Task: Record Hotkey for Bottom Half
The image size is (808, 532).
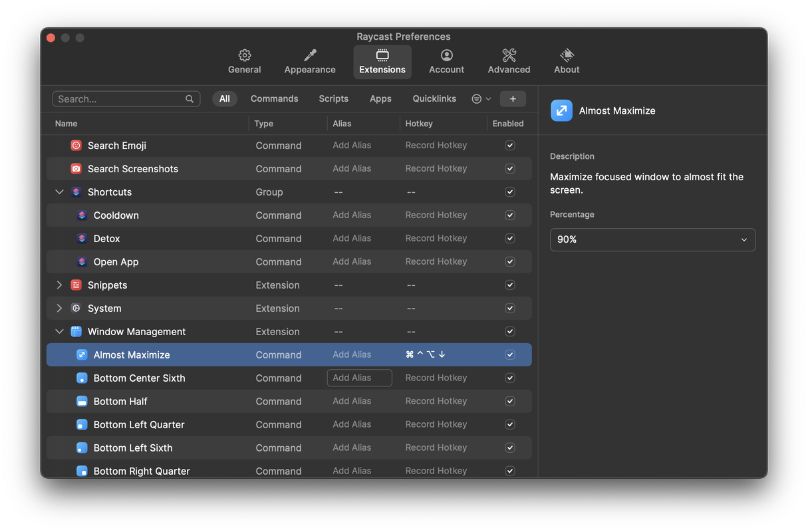Action: click(x=436, y=401)
